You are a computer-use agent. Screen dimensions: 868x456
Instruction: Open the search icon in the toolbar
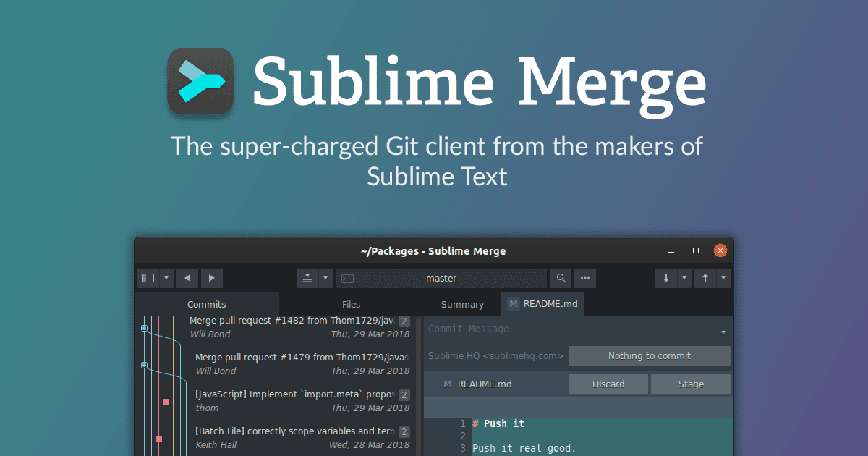click(560, 278)
